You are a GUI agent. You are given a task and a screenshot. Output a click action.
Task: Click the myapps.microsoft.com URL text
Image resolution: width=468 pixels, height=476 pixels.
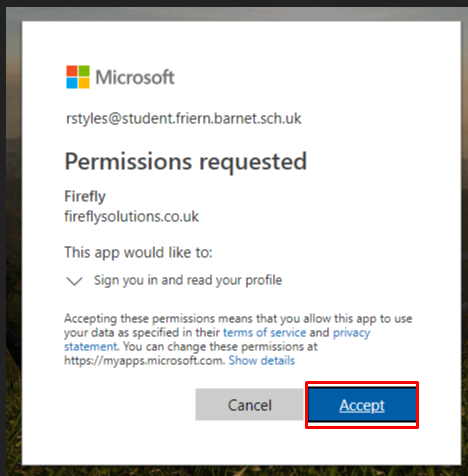(144, 361)
